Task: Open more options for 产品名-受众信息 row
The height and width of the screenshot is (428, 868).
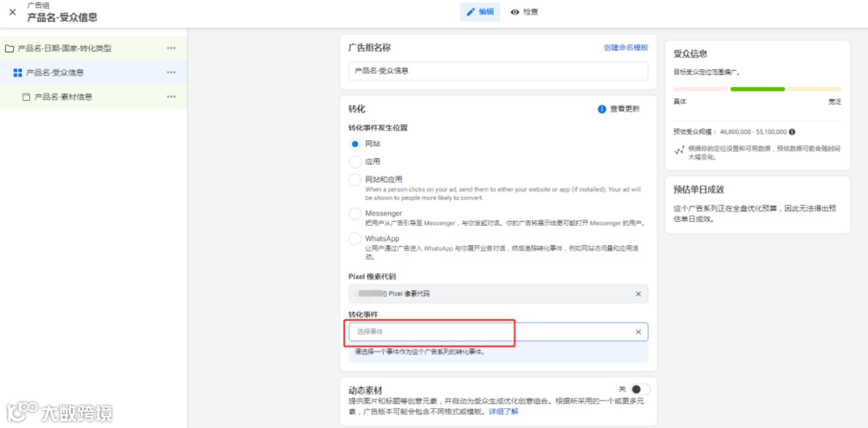Action: pyautogui.click(x=171, y=72)
